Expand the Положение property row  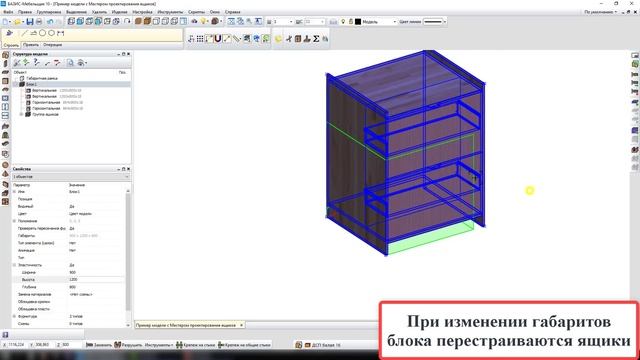click(x=15, y=221)
